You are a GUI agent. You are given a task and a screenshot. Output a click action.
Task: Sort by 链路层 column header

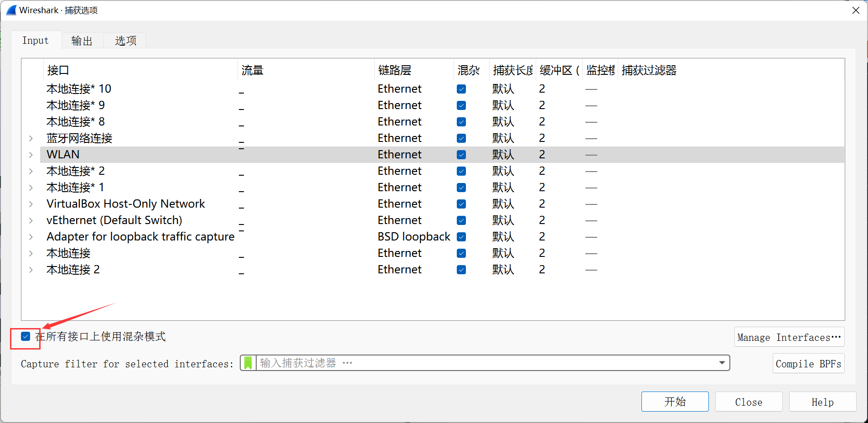click(x=414, y=70)
